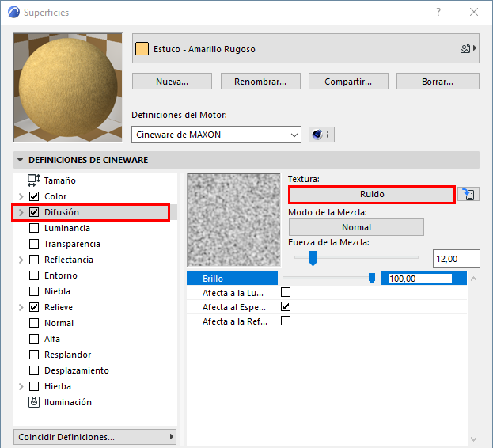Click the Renombrar... button
The width and height of the screenshot is (493, 448).
pos(260,82)
